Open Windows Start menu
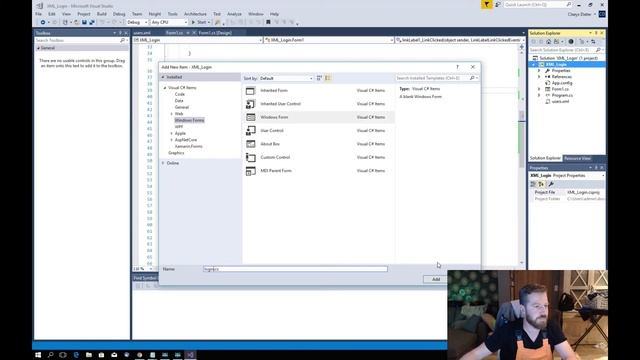 pos(38,355)
